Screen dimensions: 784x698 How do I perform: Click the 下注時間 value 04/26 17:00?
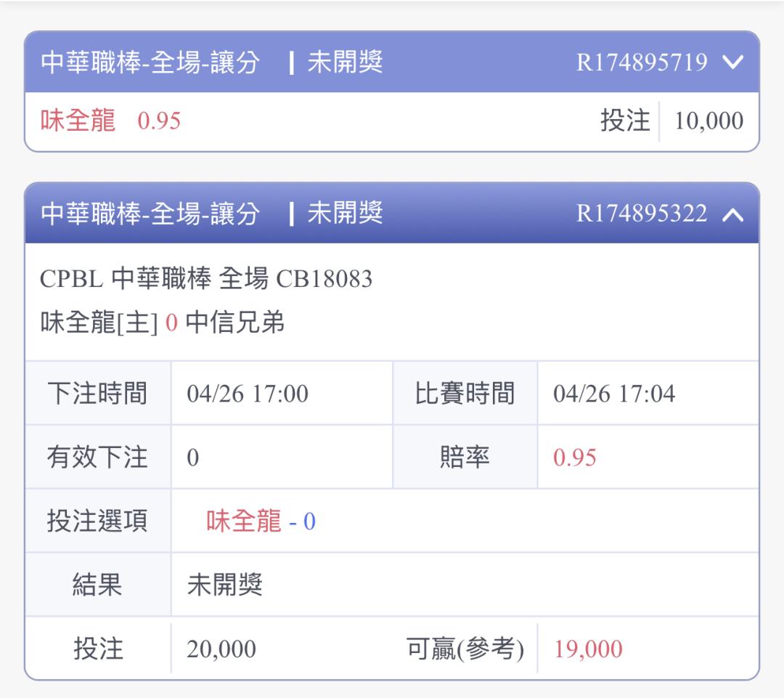pyautogui.click(x=248, y=394)
